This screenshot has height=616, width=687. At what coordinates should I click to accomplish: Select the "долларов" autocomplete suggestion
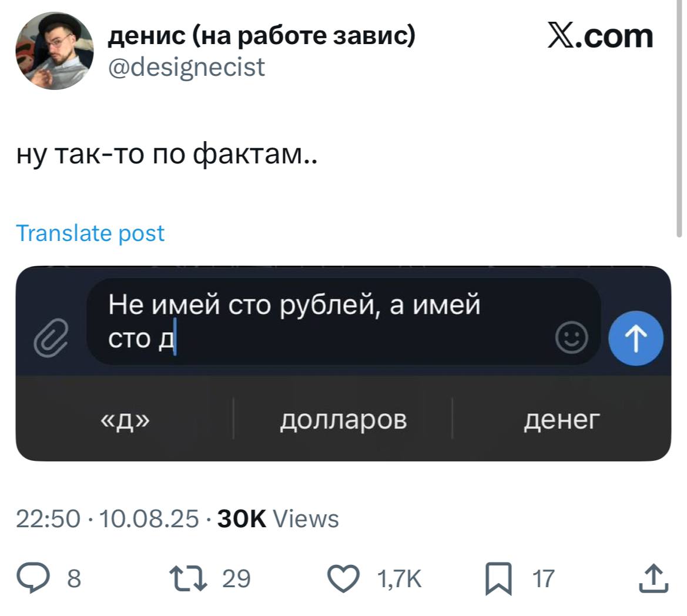[x=343, y=420]
